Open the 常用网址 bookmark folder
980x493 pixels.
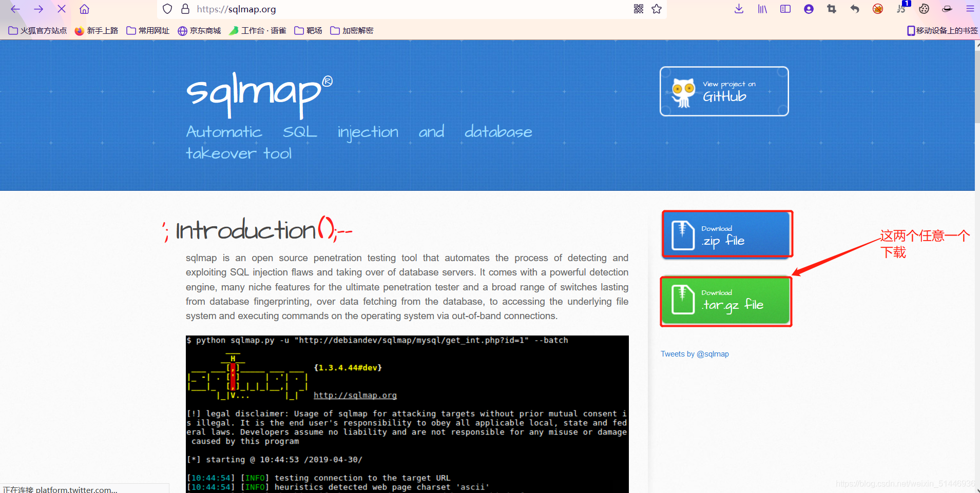[x=148, y=31]
